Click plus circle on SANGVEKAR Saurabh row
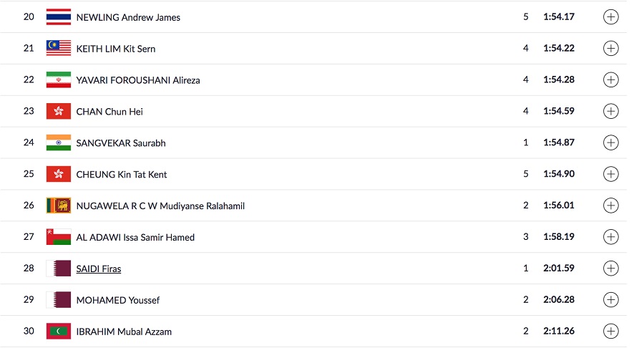 [x=611, y=142]
